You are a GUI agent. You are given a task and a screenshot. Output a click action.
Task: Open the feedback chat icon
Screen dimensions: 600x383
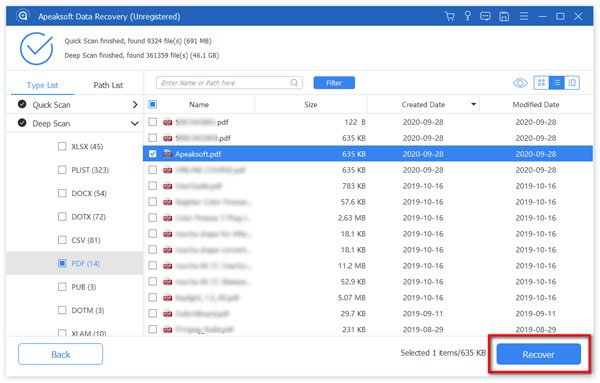(485, 16)
